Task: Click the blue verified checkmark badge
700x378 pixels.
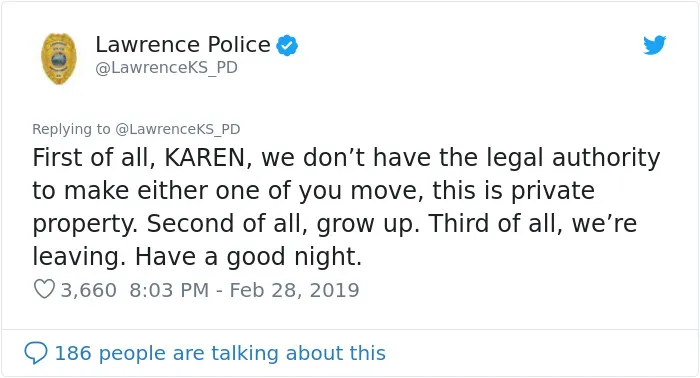Action: point(287,45)
